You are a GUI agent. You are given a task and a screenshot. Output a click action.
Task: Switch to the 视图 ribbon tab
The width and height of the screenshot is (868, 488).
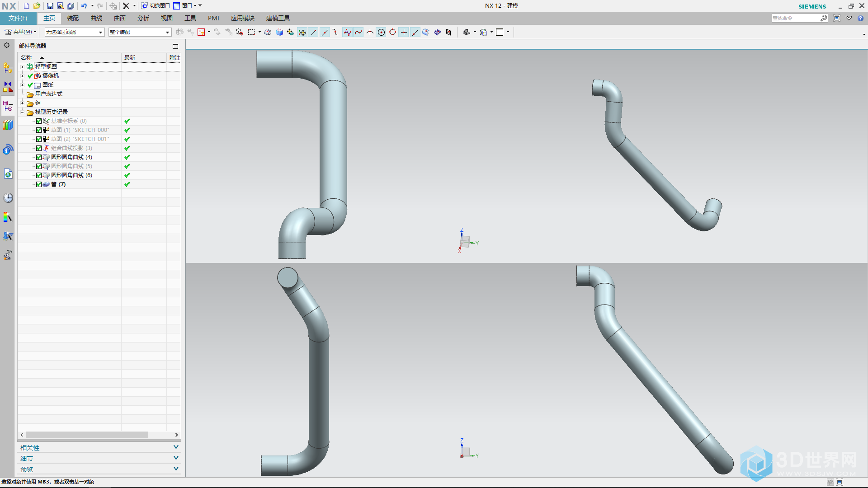coord(167,18)
